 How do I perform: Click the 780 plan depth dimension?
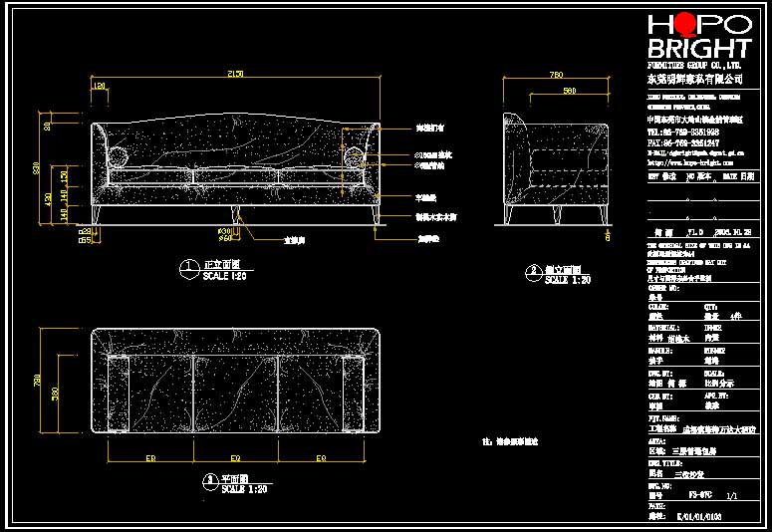coord(37,380)
